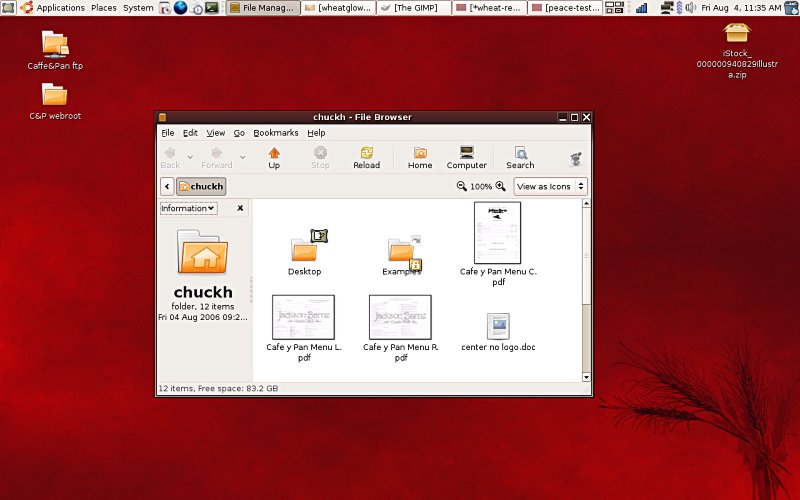Select the Examples folder icon
This screenshot has width=800, height=500.
click(402, 250)
